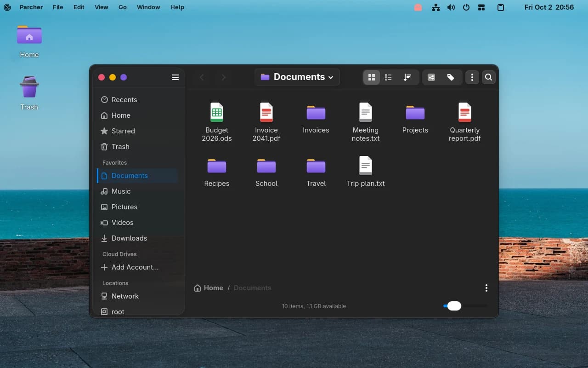This screenshot has height=368, width=588.
Task: Open the sort options dropdown
Action: [407, 77]
